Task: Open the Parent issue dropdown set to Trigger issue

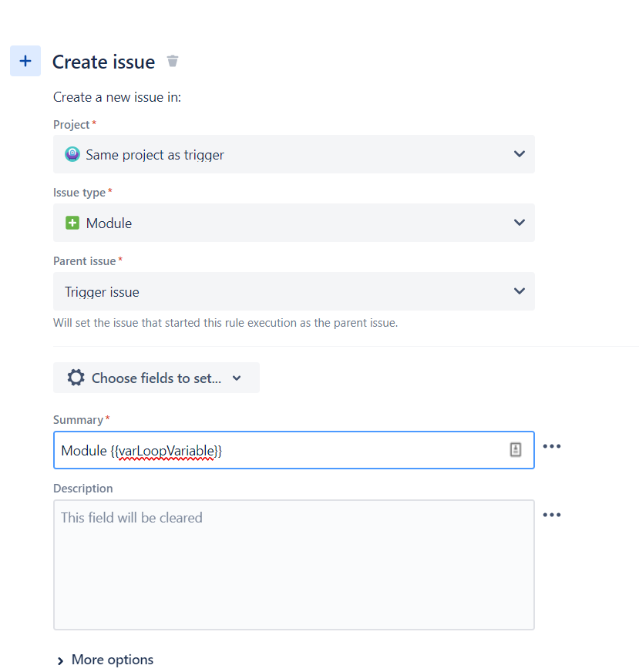Action: [x=294, y=291]
